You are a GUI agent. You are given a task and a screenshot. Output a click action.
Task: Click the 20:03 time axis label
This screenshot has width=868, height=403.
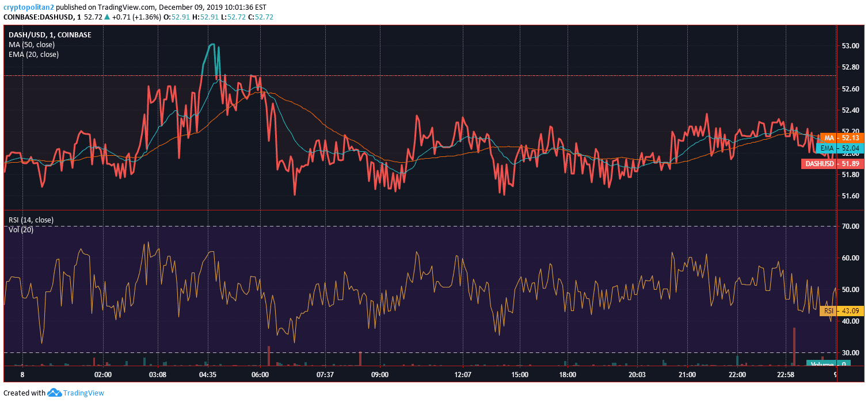(637, 375)
